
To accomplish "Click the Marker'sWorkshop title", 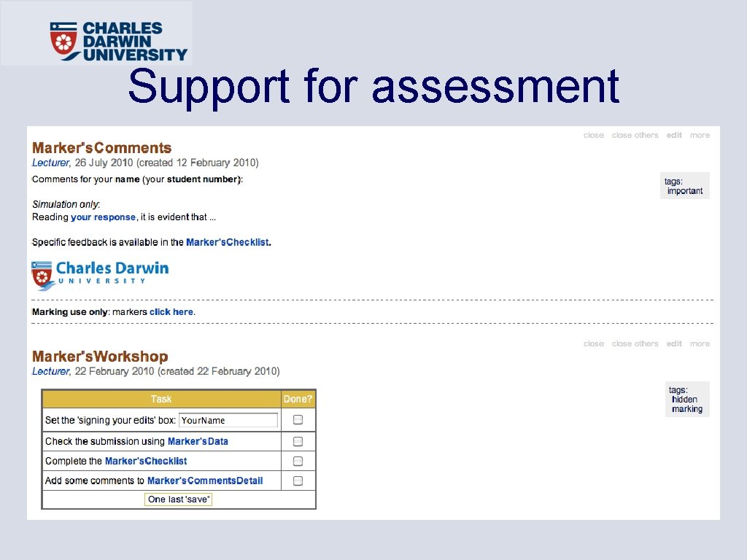I will click(x=100, y=356).
